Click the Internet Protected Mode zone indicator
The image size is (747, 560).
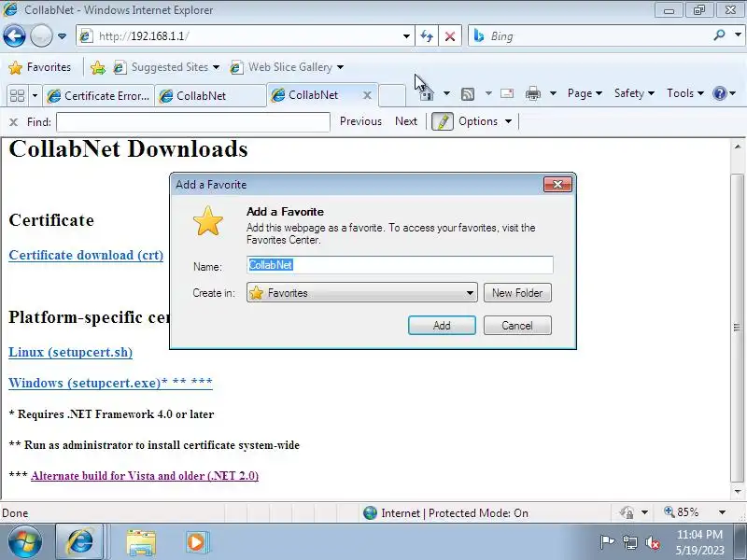(446, 512)
